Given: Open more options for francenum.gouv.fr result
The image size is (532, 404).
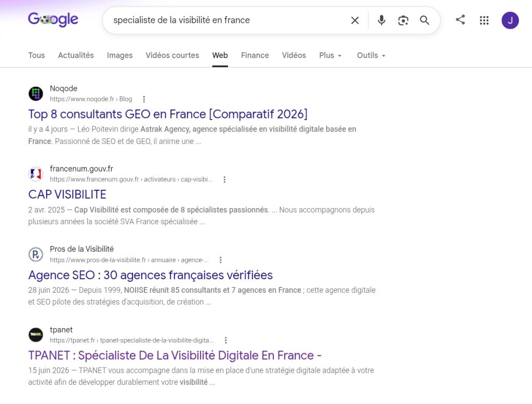Looking at the screenshot, I should [x=224, y=179].
